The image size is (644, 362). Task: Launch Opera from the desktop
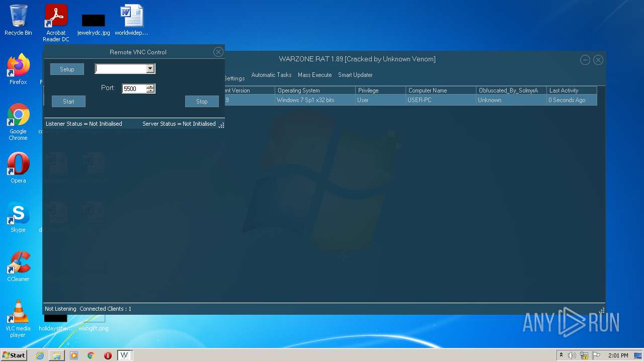pyautogui.click(x=18, y=168)
